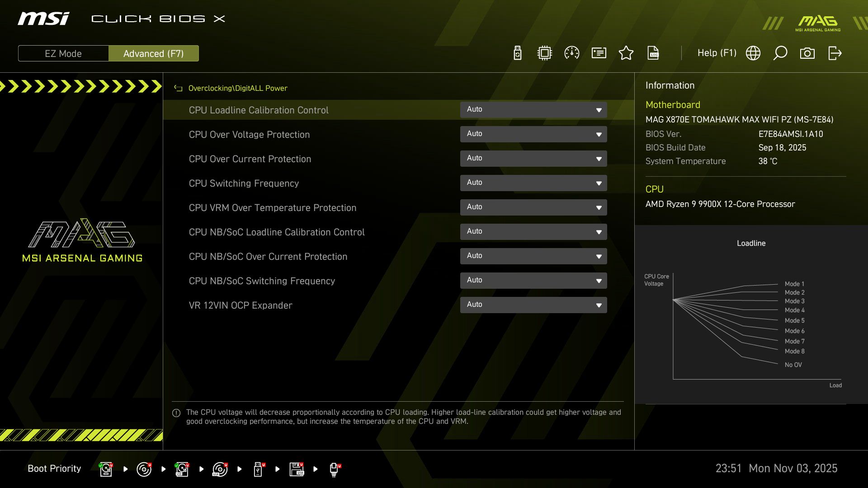Select the USB flash drive boot icon

[259, 469]
